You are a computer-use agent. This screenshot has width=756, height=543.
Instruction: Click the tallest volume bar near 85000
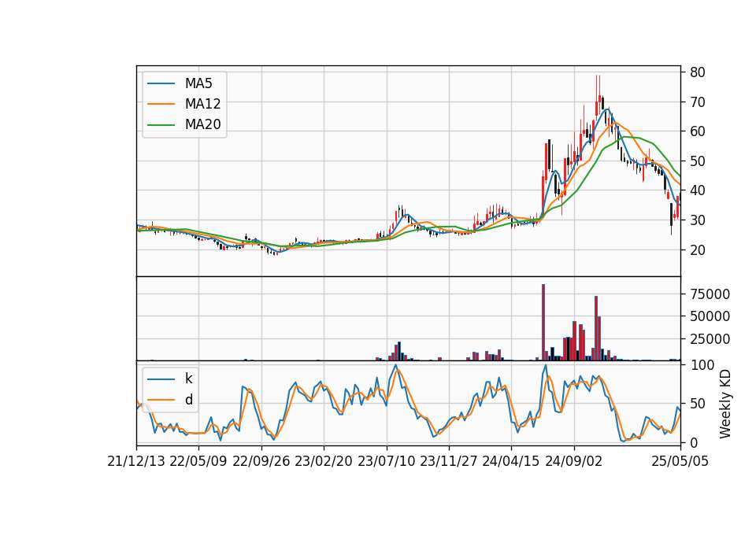coord(543,323)
